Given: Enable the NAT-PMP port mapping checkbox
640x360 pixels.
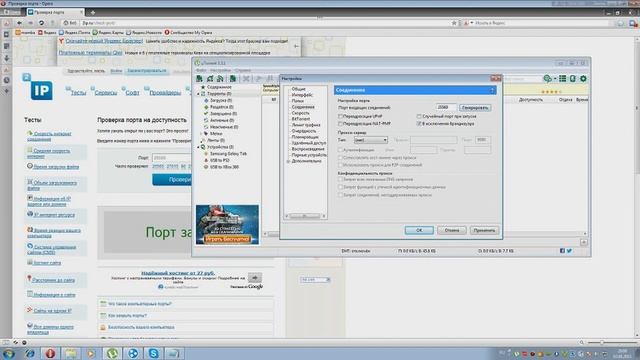Looking at the screenshot, I should pyautogui.click(x=340, y=124).
